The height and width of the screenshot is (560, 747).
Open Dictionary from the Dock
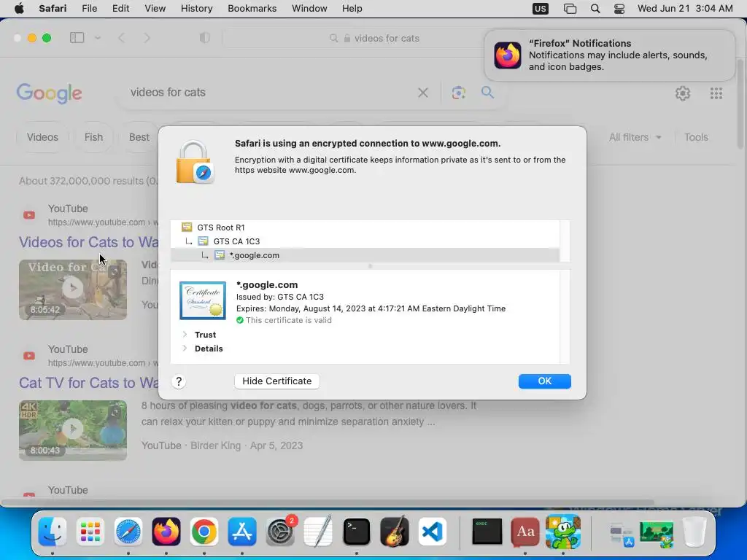coord(525,532)
